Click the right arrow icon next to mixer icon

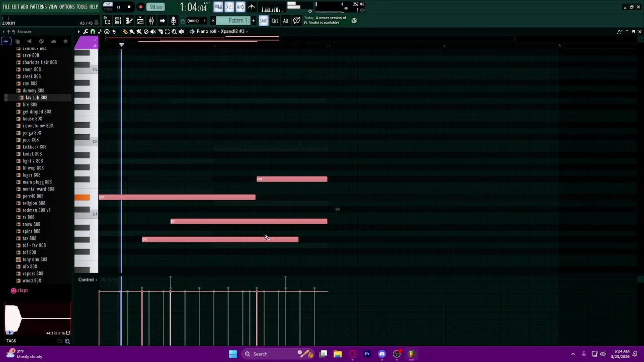(x=162, y=21)
